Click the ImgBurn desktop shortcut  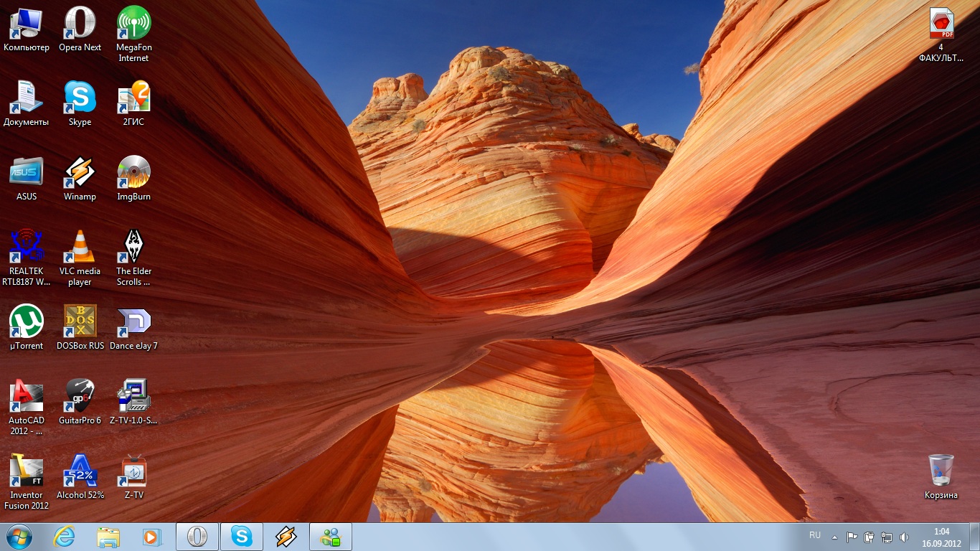click(134, 179)
